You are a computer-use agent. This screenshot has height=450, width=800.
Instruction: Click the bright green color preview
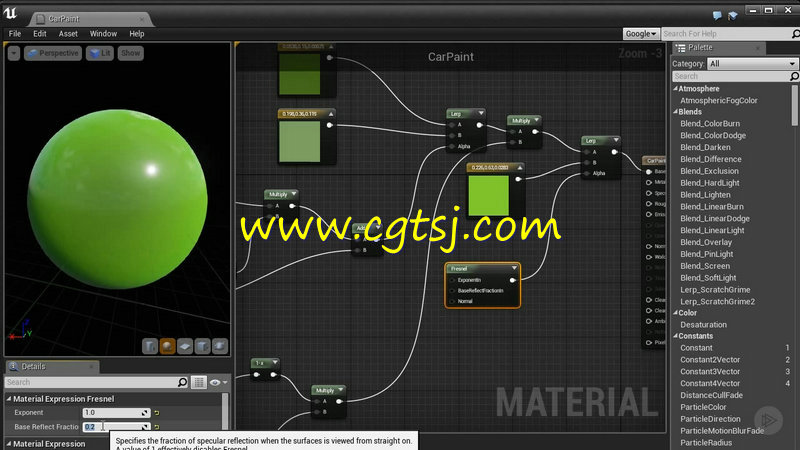tap(488, 195)
